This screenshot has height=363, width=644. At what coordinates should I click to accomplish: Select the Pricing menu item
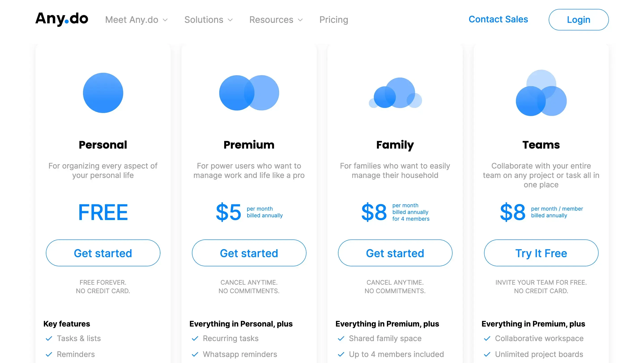334,19
